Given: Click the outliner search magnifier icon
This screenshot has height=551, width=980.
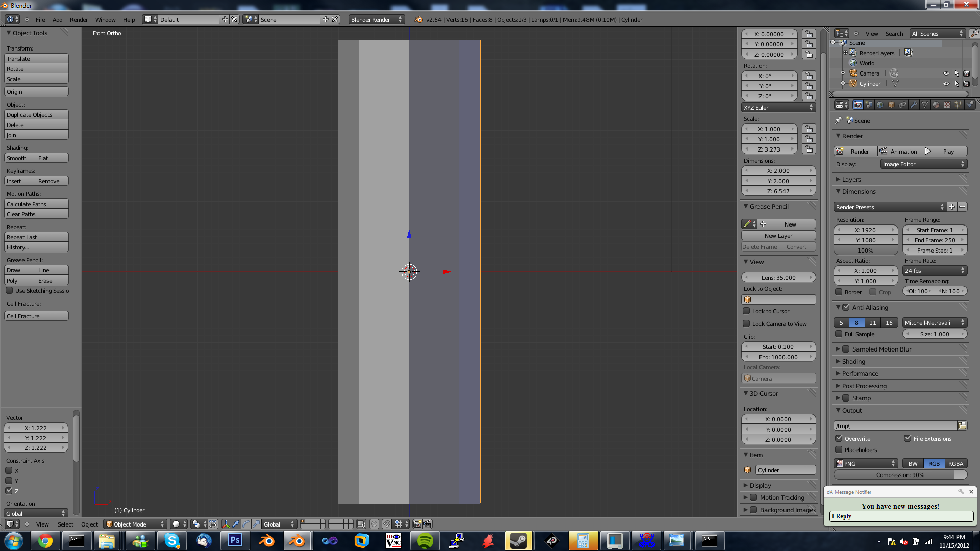Looking at the screenshot, I should (x=974, y=33).
